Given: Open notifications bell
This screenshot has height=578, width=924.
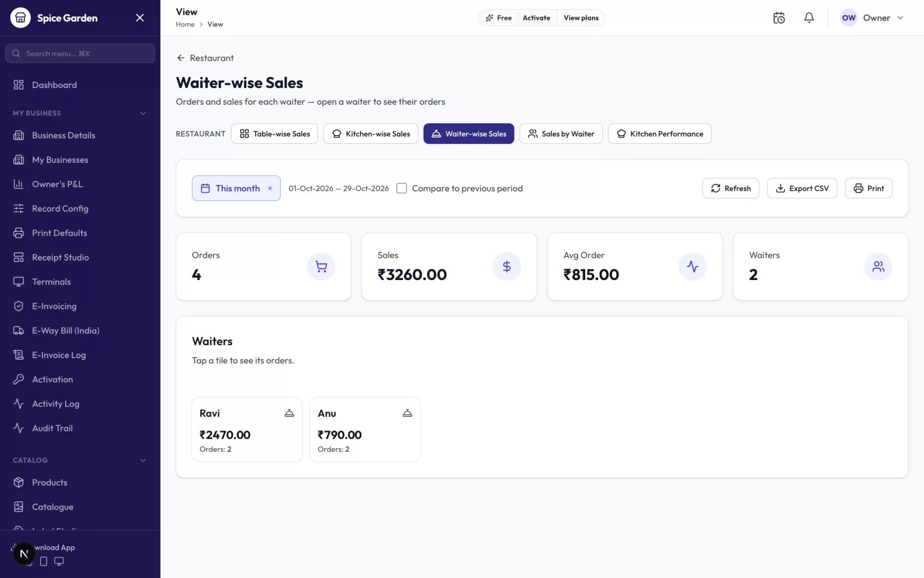Looking at the screenshot, I should tap(809, 18).
